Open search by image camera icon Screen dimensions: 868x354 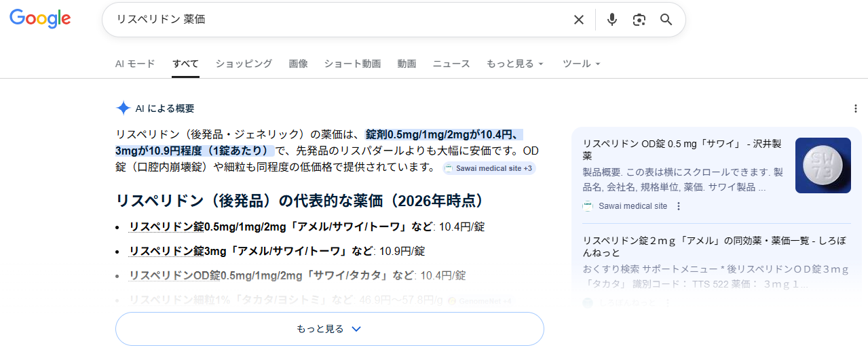(x=639, y=20)
